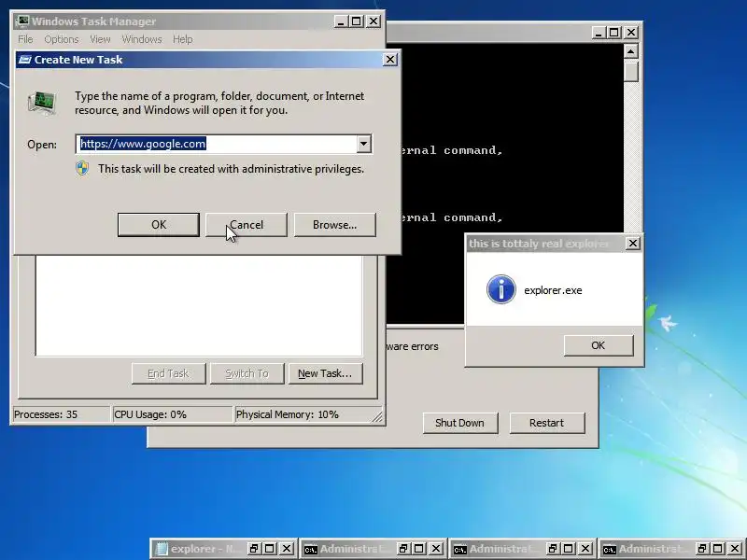The width and height of the screenshot is (747, 560).
Task: Close the Windows Task Manager window
Action: [x=373, y=21]
